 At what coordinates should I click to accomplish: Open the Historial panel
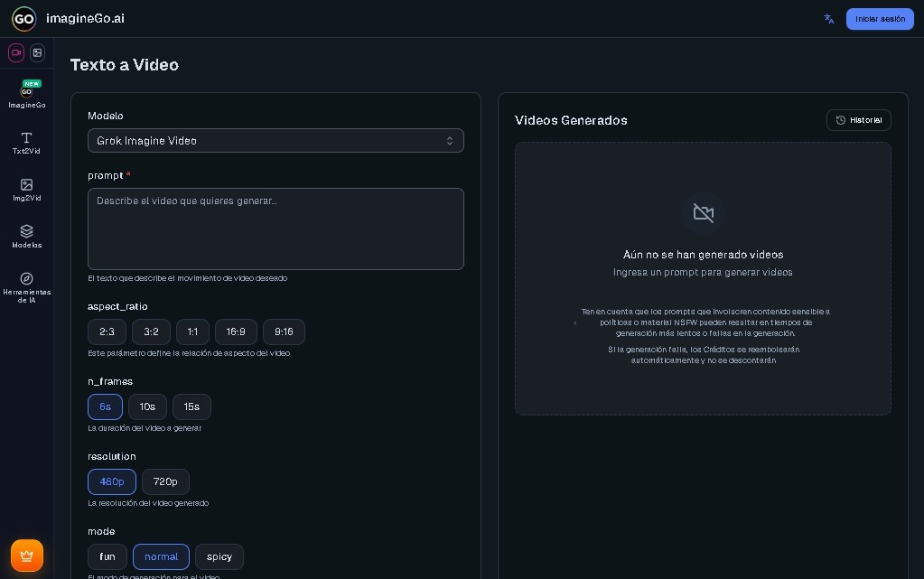pos(858,120)
